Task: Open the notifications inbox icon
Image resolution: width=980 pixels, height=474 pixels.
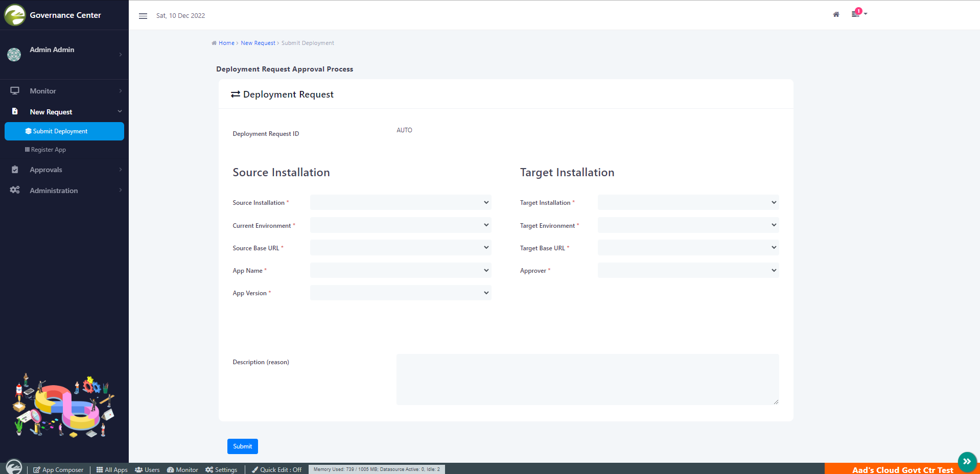Action: (x=856, y=14)
